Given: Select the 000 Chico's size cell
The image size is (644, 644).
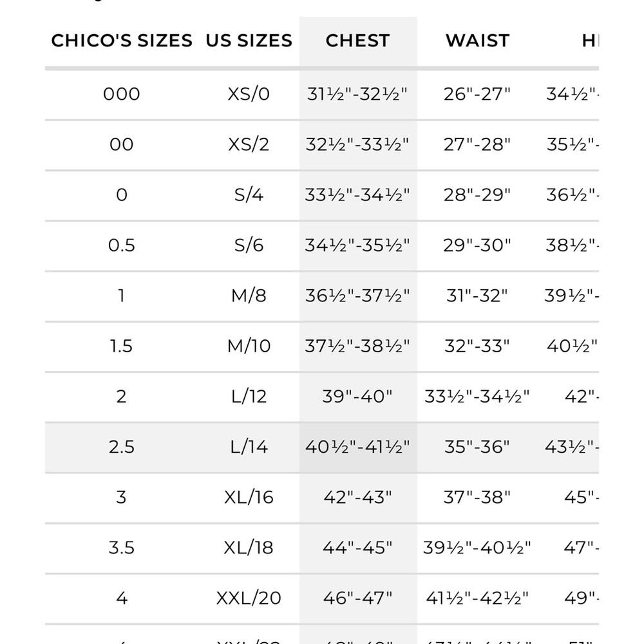Looking at the screenshot, I should [x=122, y=94].
